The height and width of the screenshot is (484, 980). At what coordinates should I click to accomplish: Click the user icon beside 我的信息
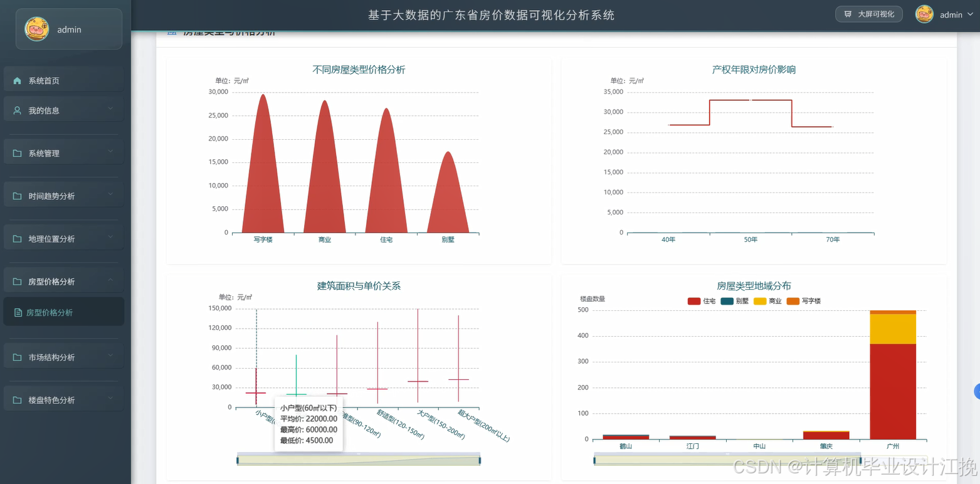(x=18, y=110)
